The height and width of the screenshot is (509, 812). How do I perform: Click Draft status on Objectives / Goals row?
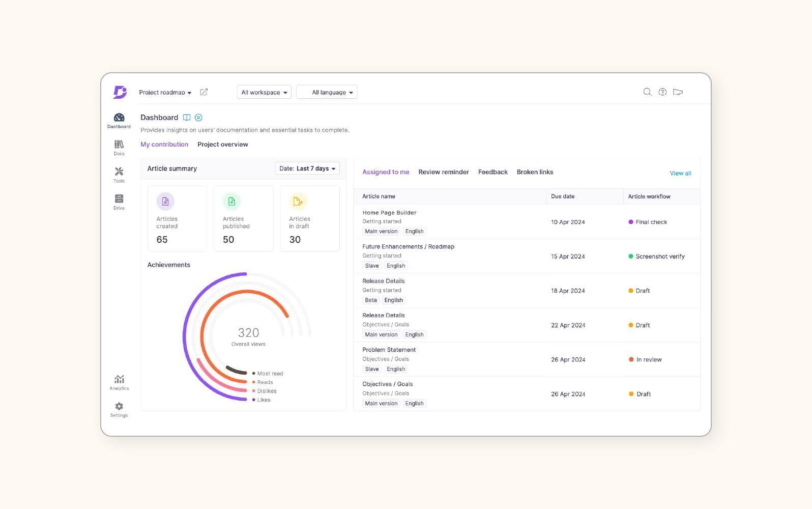click(640, 394)
